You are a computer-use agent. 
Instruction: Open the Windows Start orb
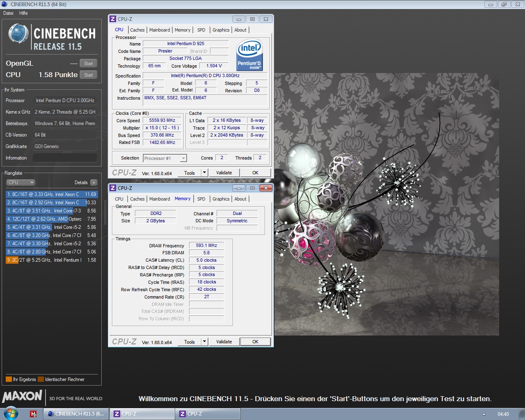pyautogui.click(x=11, y=414)
